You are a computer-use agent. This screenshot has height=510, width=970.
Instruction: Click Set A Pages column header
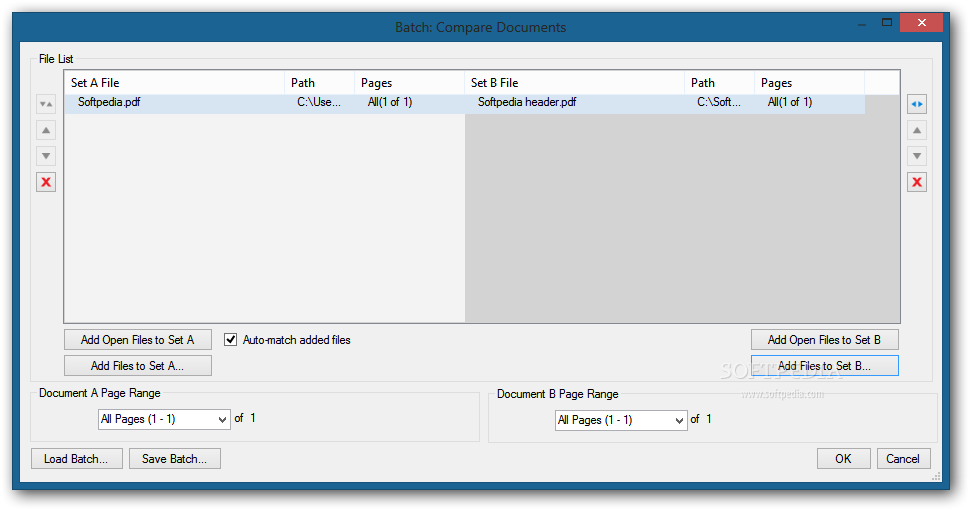(409, 83)
